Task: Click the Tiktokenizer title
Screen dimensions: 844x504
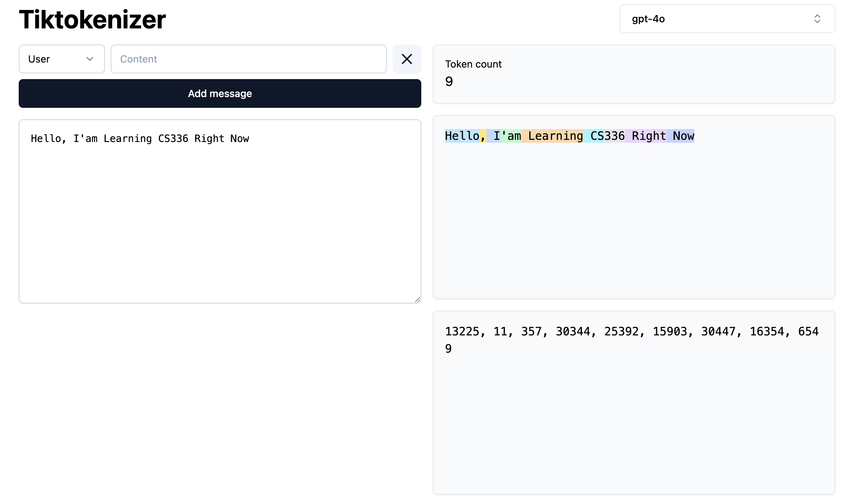Action: 92,19
